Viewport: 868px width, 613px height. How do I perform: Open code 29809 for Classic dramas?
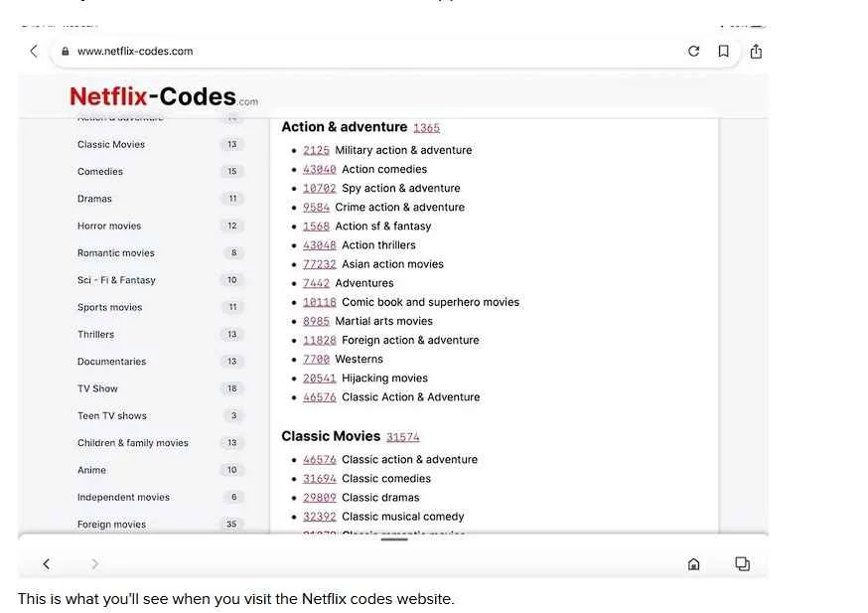[x=320, y=498]
